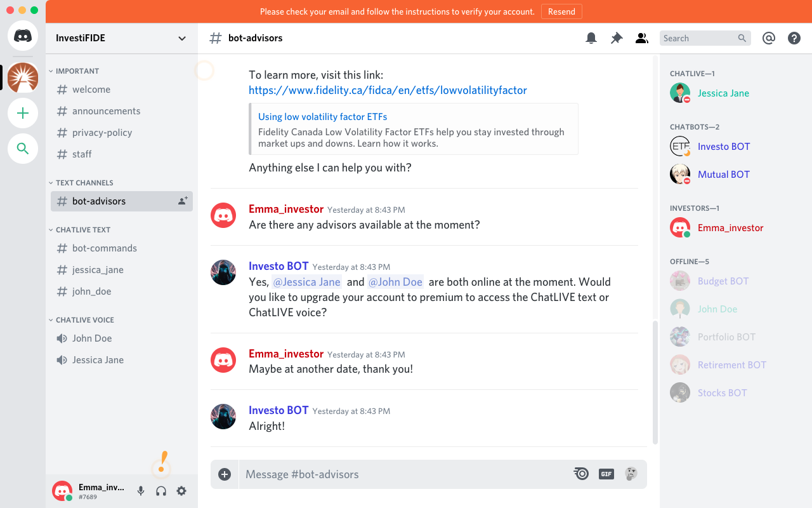Click in the Search field
The height and width of the screenshot is (508, 812).
click(705, 38)
